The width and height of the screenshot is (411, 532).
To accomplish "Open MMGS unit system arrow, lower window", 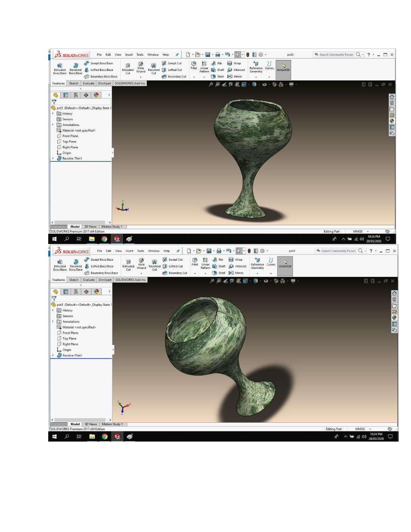I will [370, 429].
